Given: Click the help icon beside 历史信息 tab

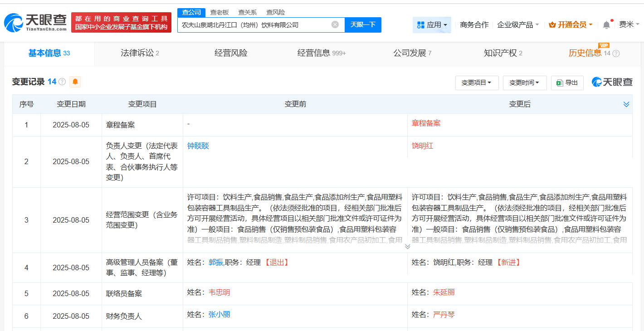Looking at the screenshot, I should 616,54.
